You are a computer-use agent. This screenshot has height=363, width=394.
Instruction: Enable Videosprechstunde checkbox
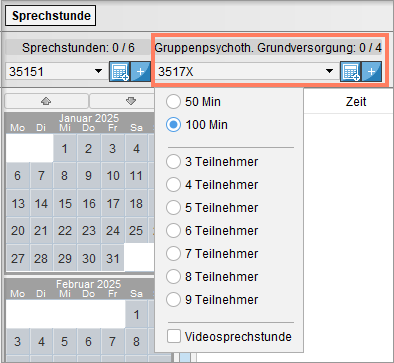click(229, 336)
